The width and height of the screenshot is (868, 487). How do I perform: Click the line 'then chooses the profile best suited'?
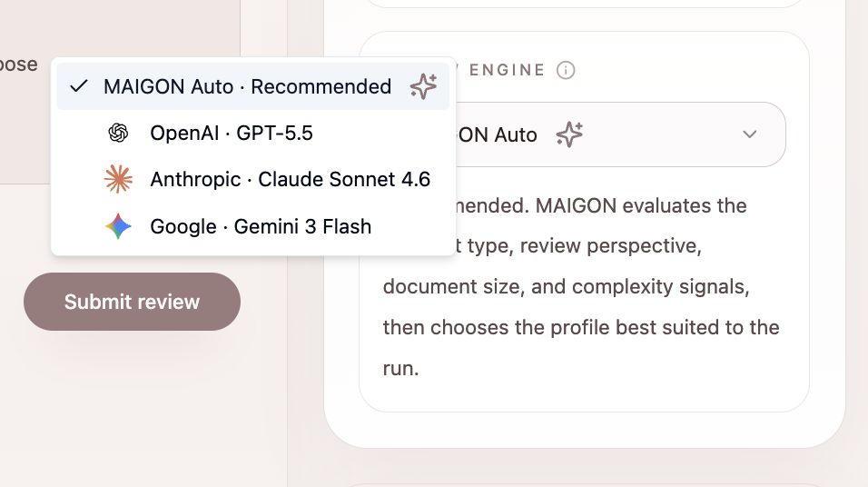pyautogui.click(x=581, y=327)
